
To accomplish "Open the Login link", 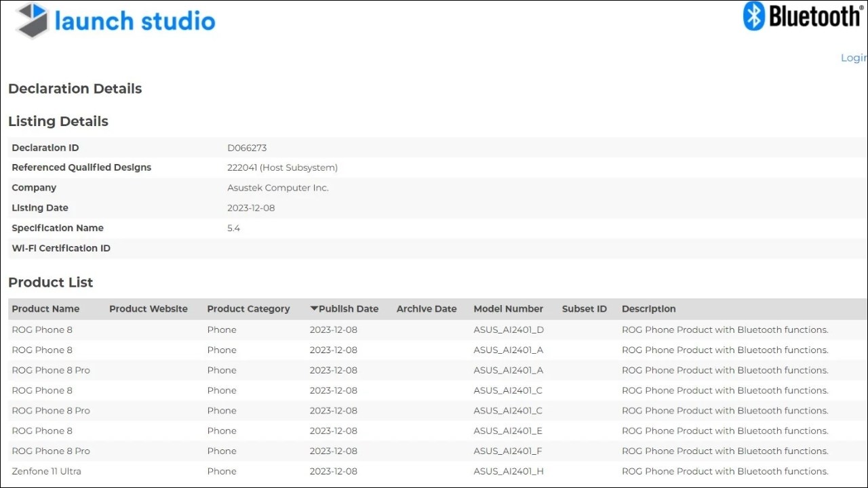I will click(853, 58).
